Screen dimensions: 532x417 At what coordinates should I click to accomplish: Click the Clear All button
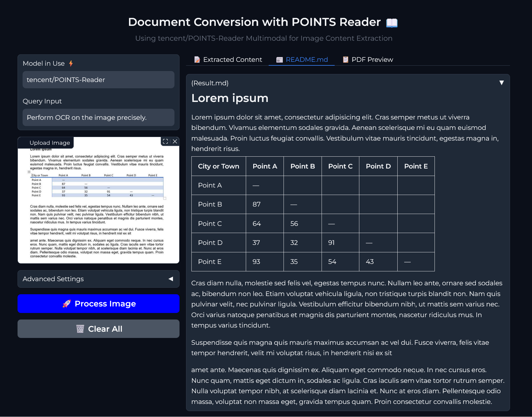(x=98, y=329)
